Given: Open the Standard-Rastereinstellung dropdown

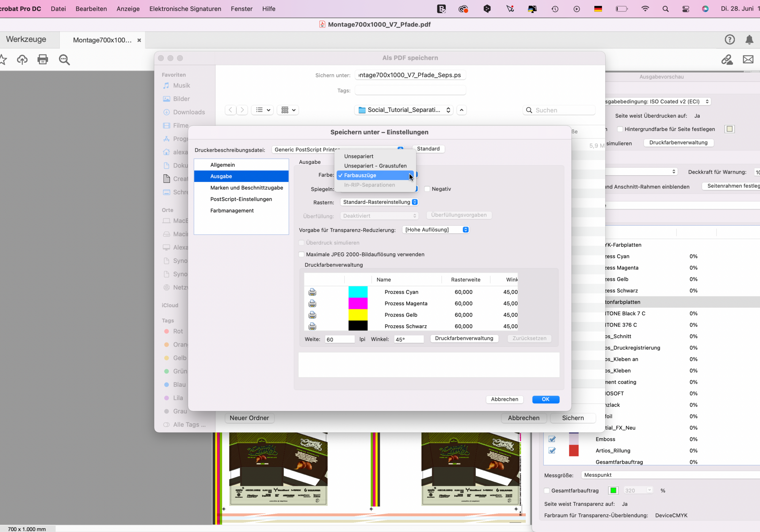Looking at the screenshot, I should point(379,202).
